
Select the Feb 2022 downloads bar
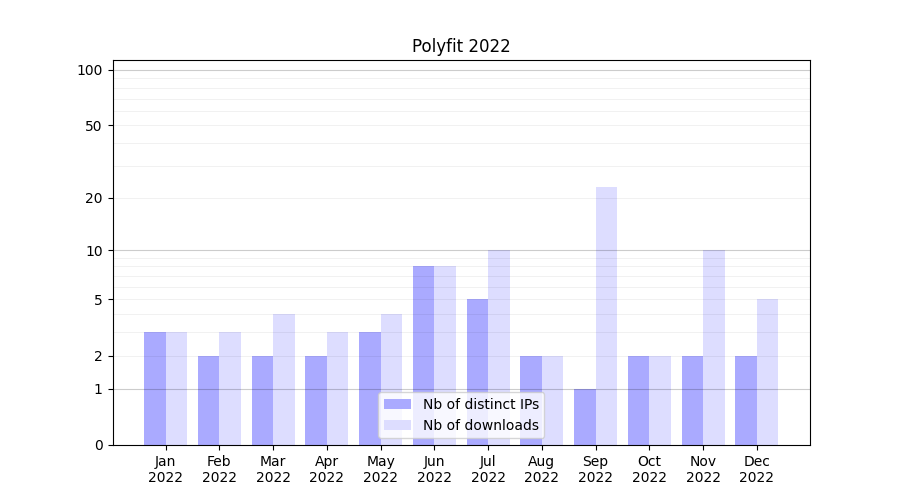(x=230, y=388)
